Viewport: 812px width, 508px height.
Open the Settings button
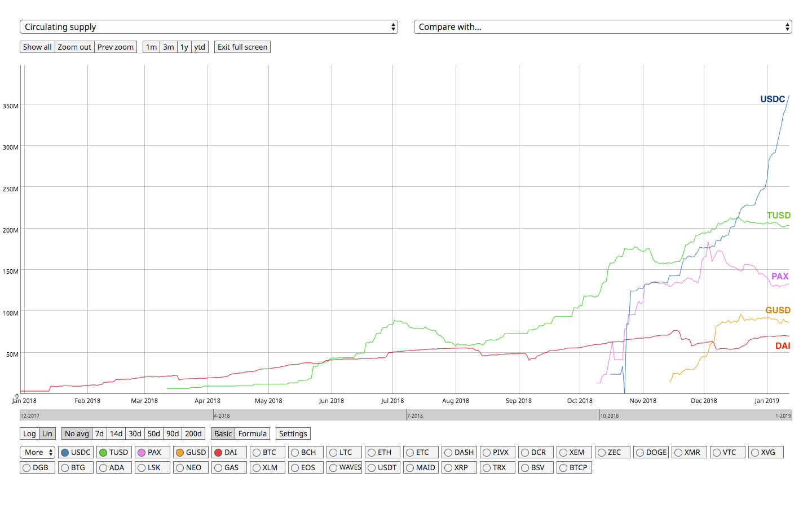point(293,433)
